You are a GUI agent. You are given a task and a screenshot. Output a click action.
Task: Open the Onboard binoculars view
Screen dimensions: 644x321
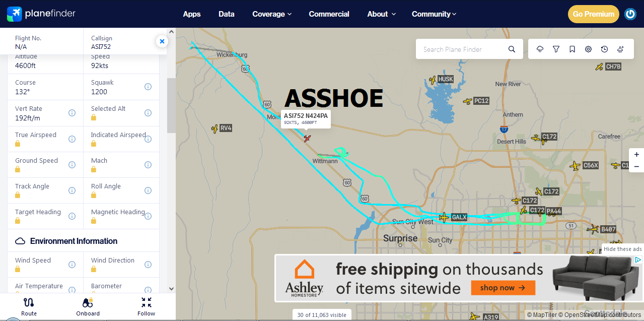88,306
